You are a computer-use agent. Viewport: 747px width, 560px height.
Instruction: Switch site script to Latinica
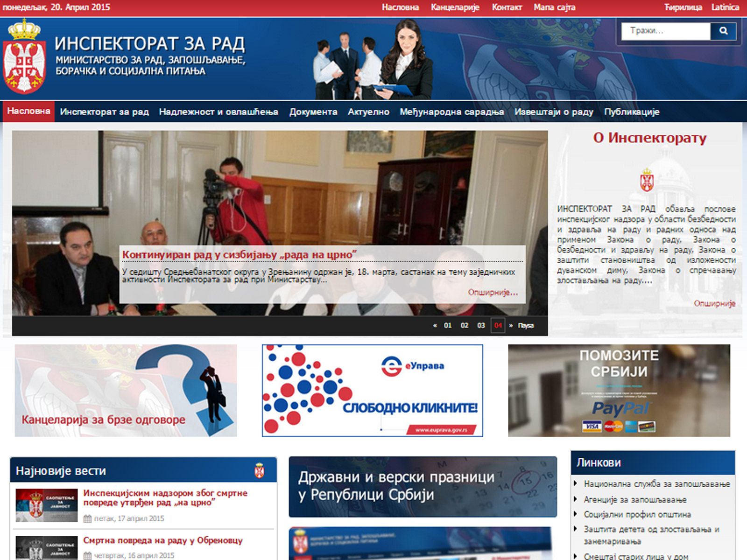[x=725, y=7]
